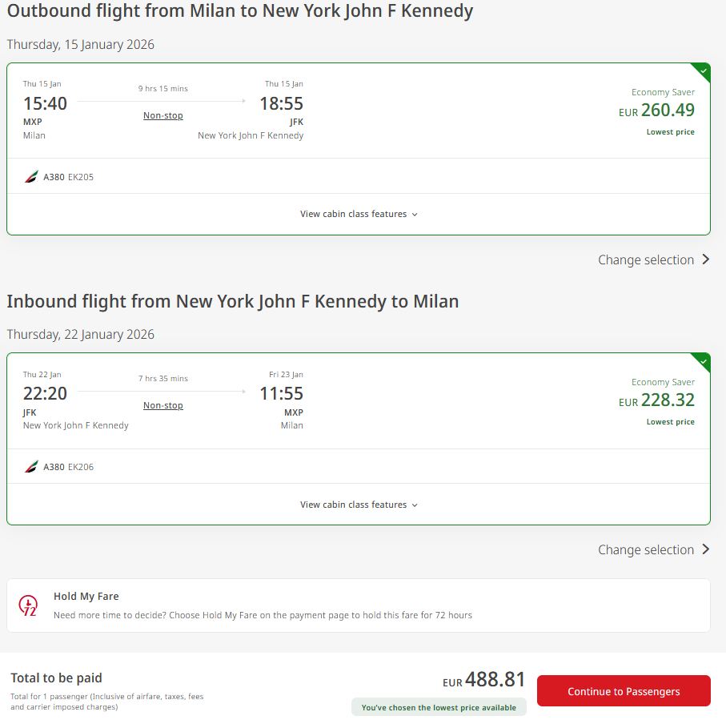Click the Emirates logo beside EK206

point(31,466)
